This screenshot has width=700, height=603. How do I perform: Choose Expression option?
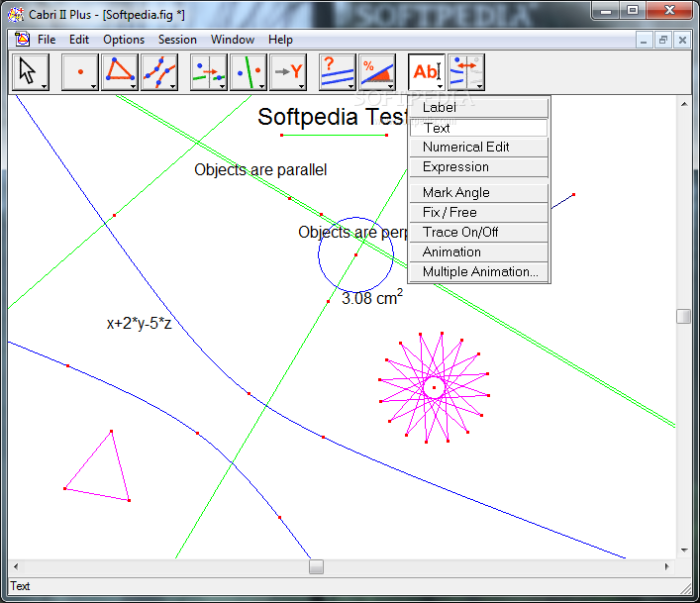478,167
